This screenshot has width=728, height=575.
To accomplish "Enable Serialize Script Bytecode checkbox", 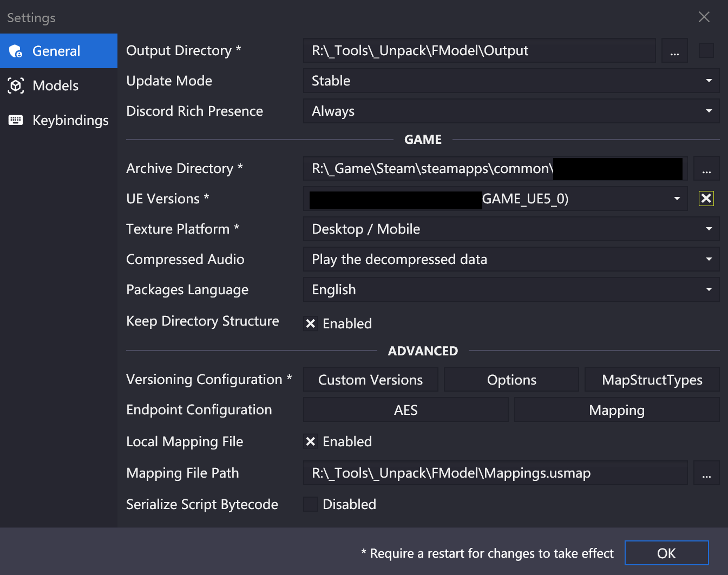I will [311, 504].
